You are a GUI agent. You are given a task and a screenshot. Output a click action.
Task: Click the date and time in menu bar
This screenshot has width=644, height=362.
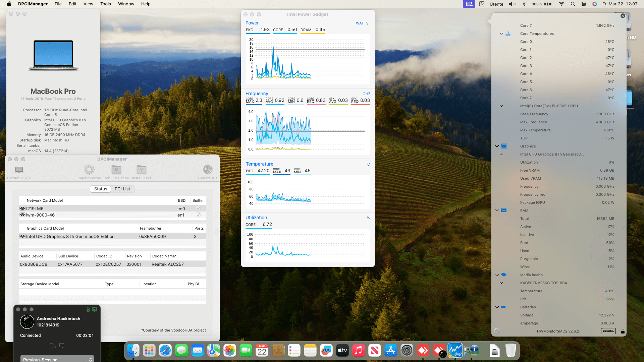click(620, 4)
